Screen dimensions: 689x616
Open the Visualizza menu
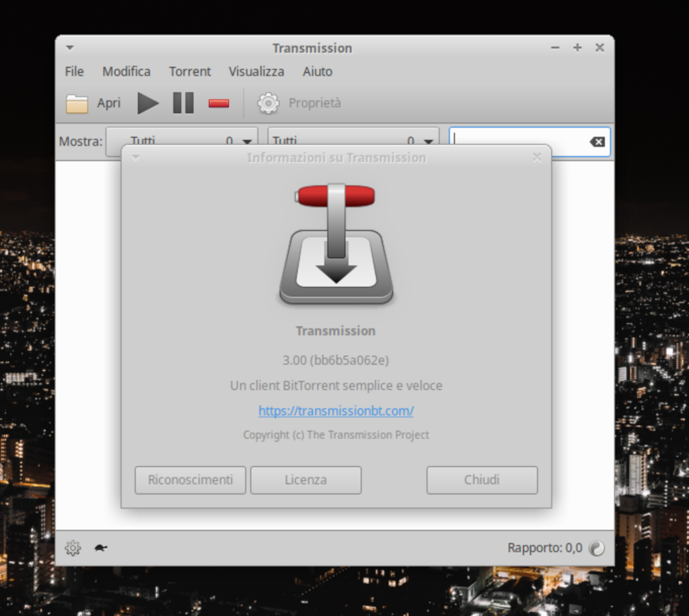pyautogui.click(x=256, y=71)
